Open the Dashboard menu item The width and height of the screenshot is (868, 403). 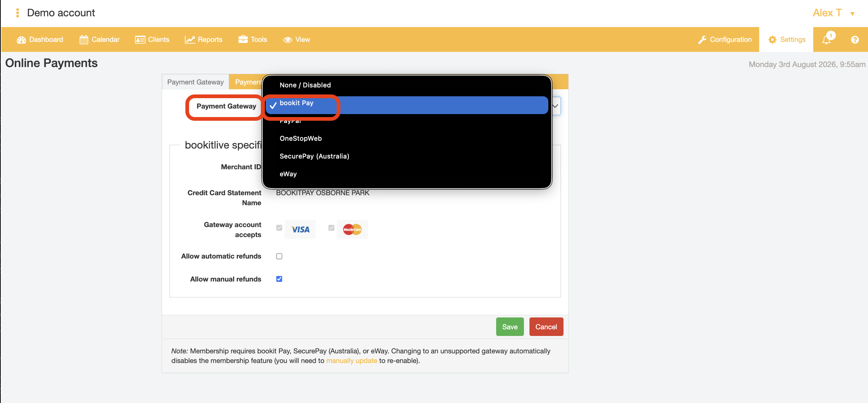click(x=40, y=40)
